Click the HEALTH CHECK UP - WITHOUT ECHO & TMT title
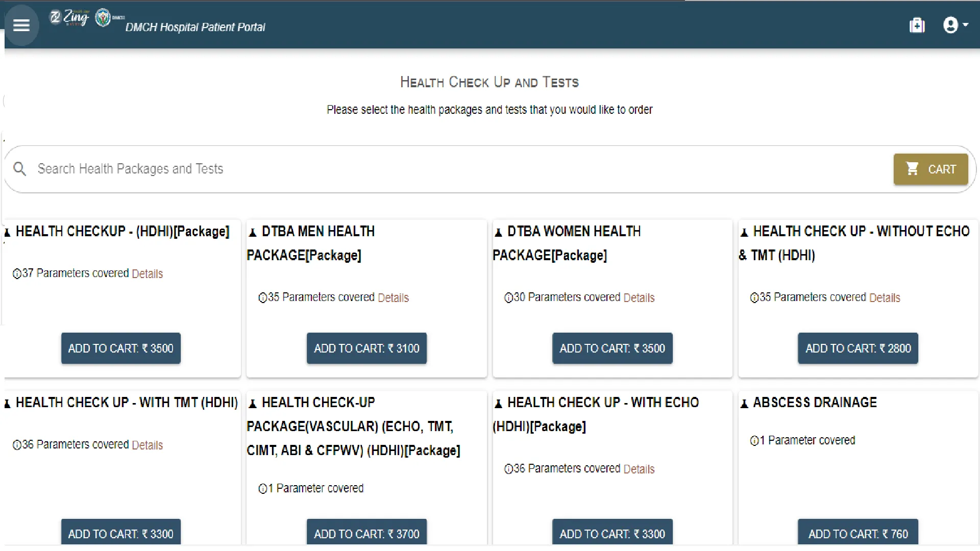980x551 pixels. [x=854, y=243]
